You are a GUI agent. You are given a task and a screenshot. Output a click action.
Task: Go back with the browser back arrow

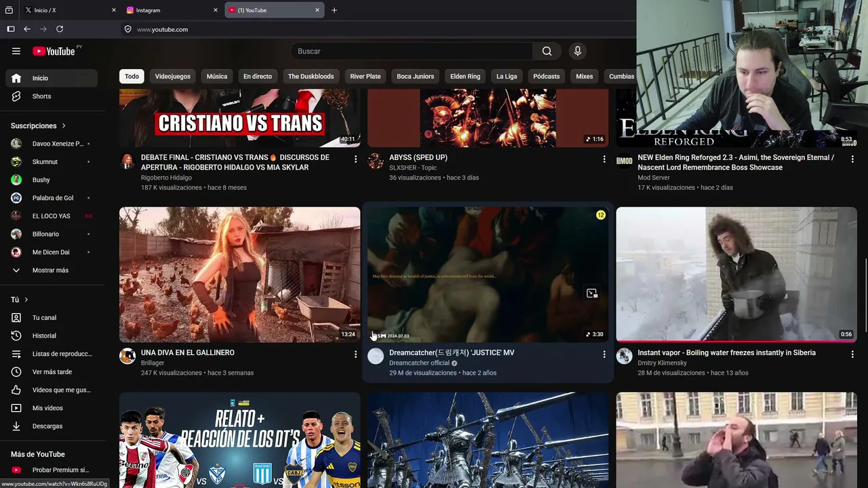[27, 29]
